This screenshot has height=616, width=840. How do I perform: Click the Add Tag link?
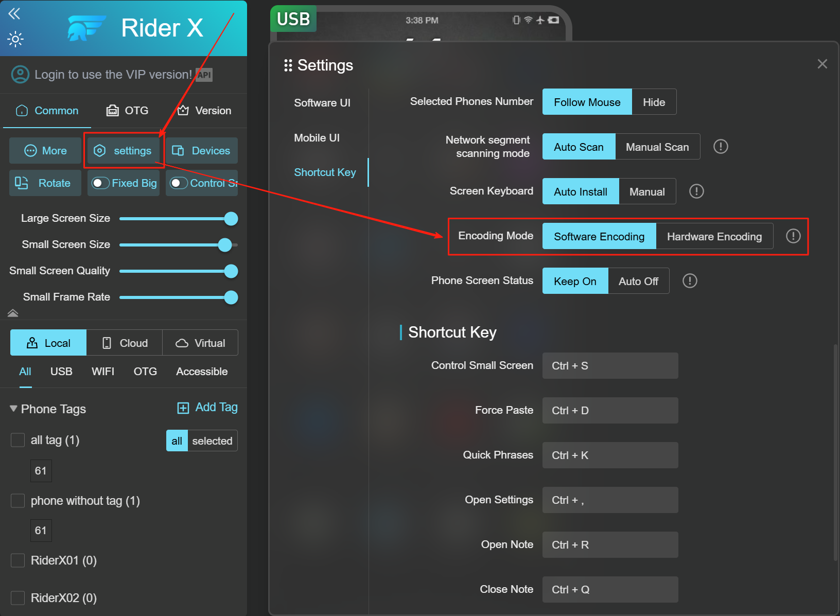click(207, 408)
